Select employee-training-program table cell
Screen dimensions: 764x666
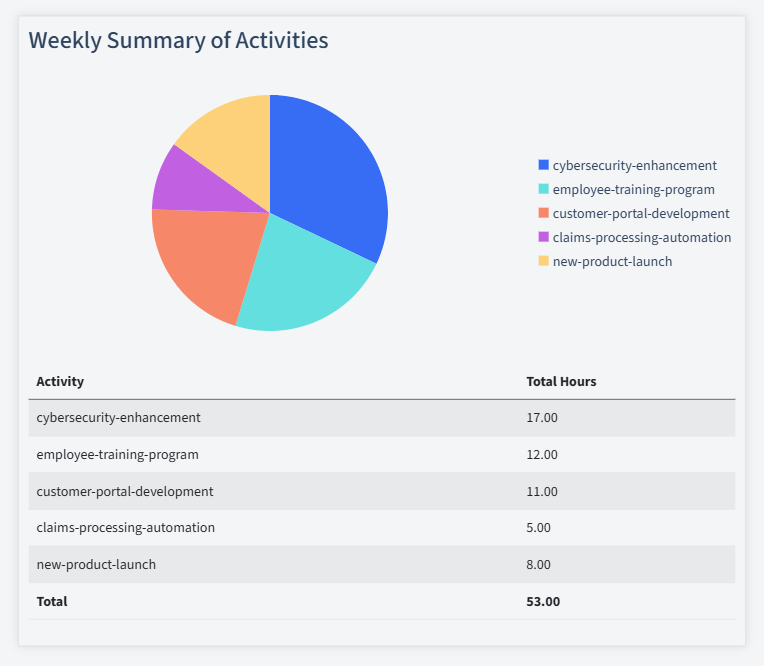point(117,455)
